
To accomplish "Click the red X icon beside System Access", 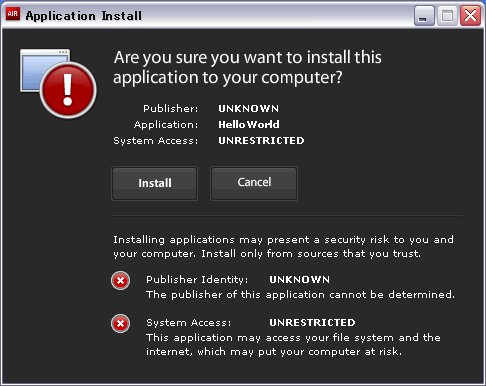I will (120, 324).
